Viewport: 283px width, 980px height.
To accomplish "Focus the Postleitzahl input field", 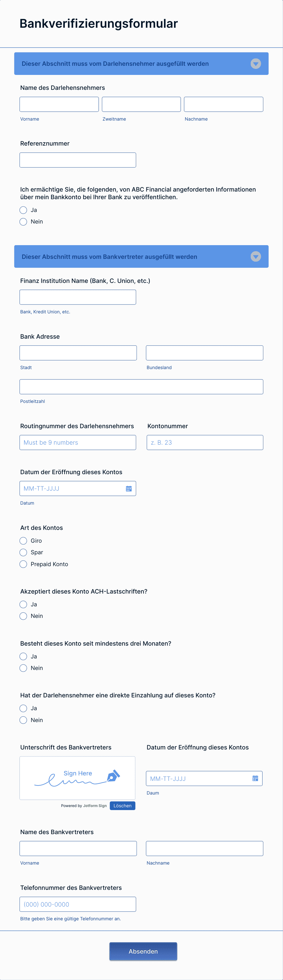I will 141,386.
